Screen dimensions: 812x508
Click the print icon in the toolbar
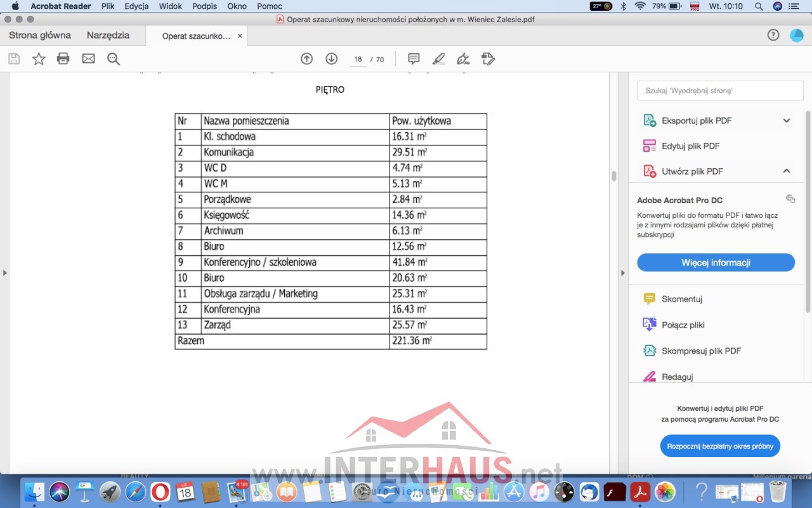point(63,59)
